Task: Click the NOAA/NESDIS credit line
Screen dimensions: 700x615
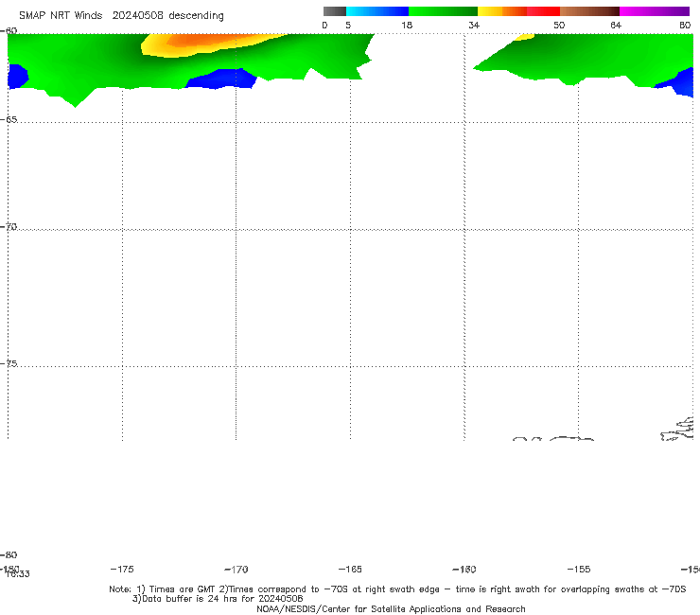Action: [x=391, y=609]
